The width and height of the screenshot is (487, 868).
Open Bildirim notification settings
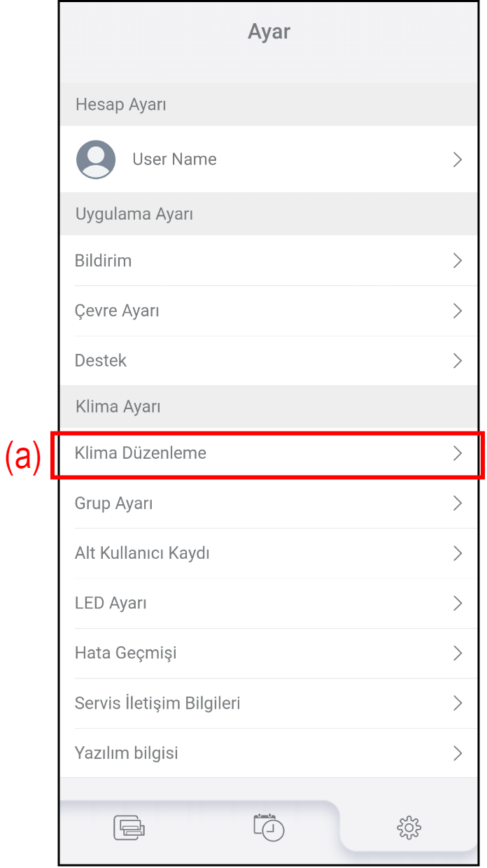pyautogui.click(x=104, y=261)
